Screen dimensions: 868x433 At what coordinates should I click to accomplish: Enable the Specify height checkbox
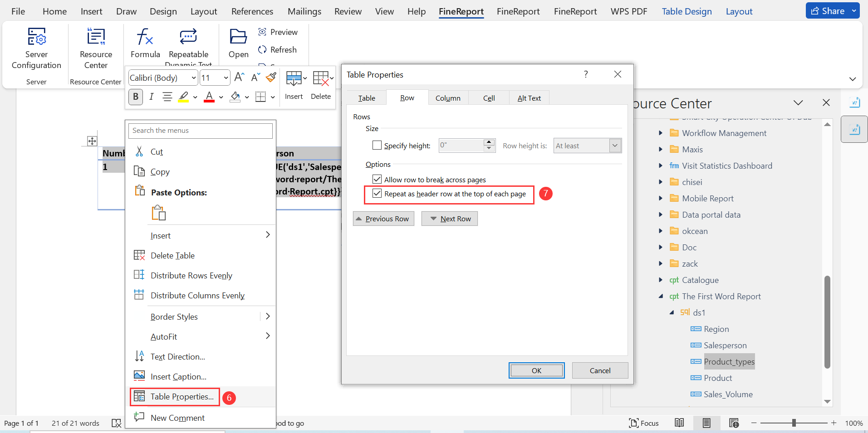click(377, 146)
